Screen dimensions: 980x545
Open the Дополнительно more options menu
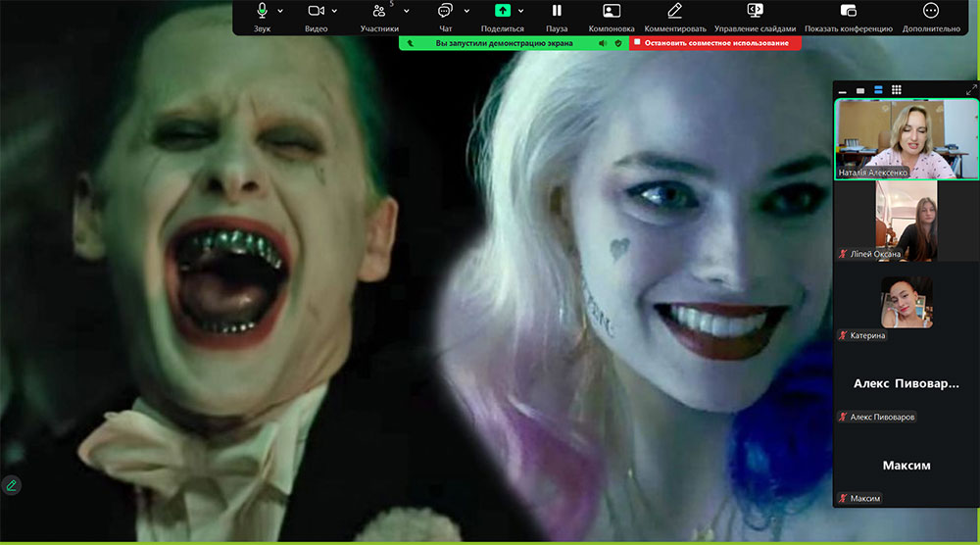[931, 17]
